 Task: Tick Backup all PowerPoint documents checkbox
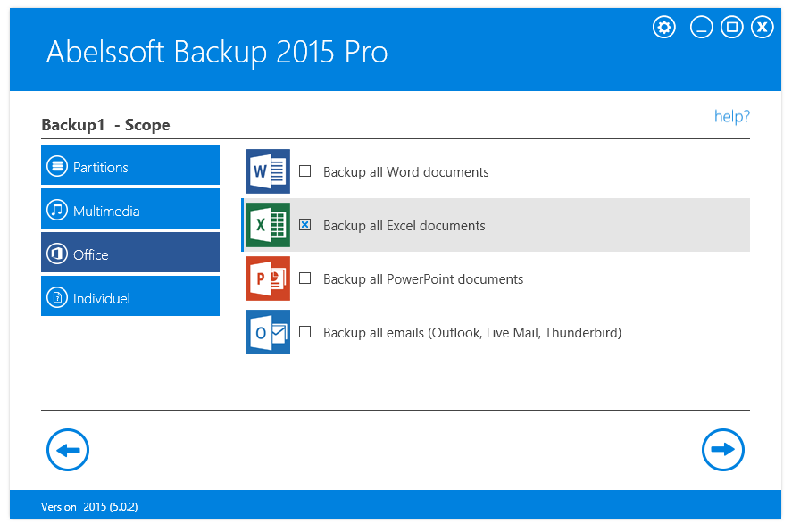(305, 278)
